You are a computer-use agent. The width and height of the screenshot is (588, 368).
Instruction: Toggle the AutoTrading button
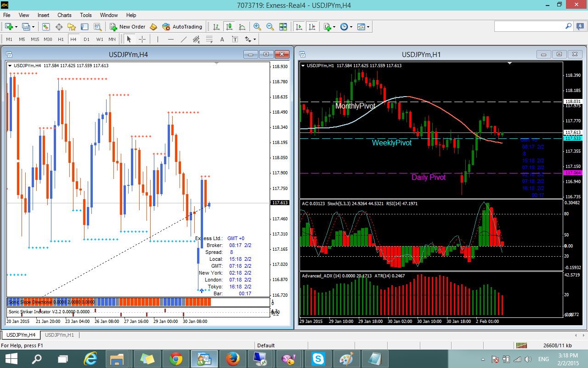point(181,27)
